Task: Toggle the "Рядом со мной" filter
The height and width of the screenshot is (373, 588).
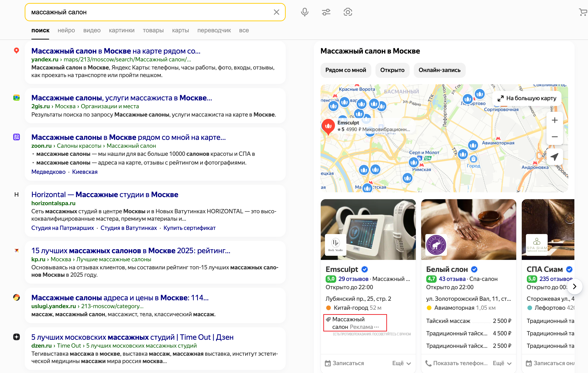Action: point(345,70)
